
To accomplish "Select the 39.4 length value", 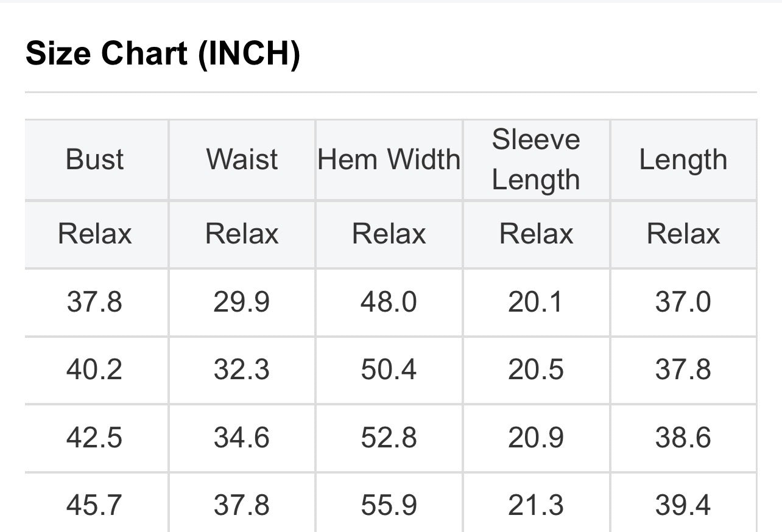I will (x=683, y=505).
